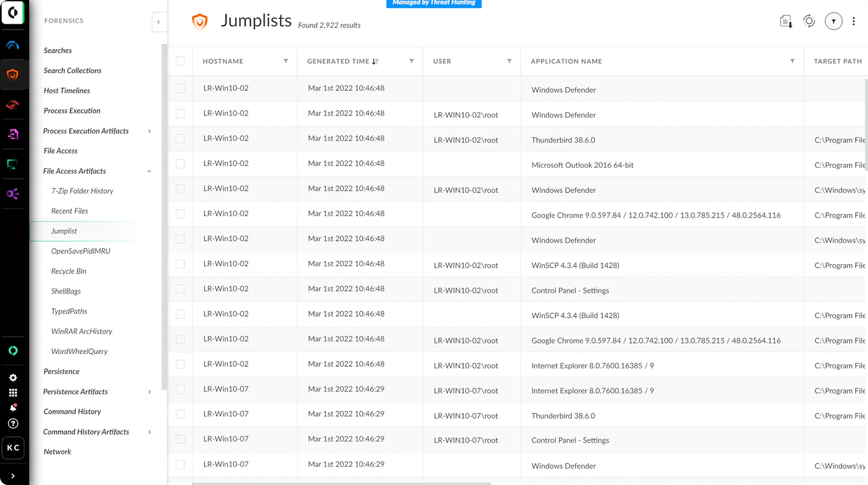This screenshot has width=868, height=485.
Task: Open Searches in Forensics menu
Action: pyautogui.click(x=57, y=50)
